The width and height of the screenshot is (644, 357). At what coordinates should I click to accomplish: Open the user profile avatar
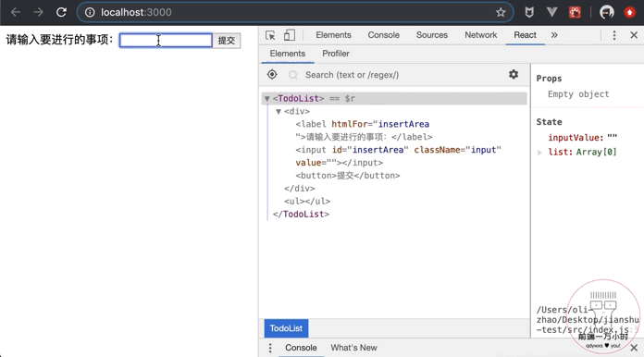click(x=607, y=12)
